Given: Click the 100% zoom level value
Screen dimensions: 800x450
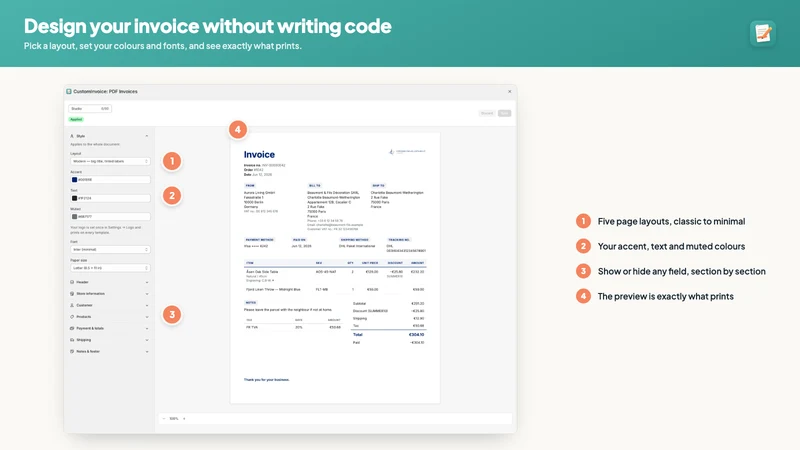Looking at the screenshot, I should [x=174, y=418].
